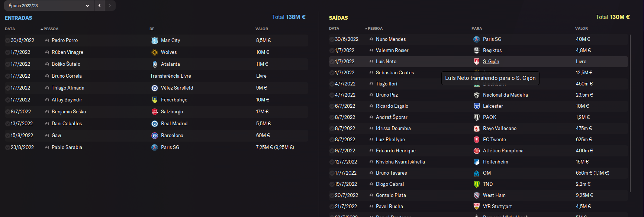Click the Real Madrid club badge

click(x=155, y=124)
